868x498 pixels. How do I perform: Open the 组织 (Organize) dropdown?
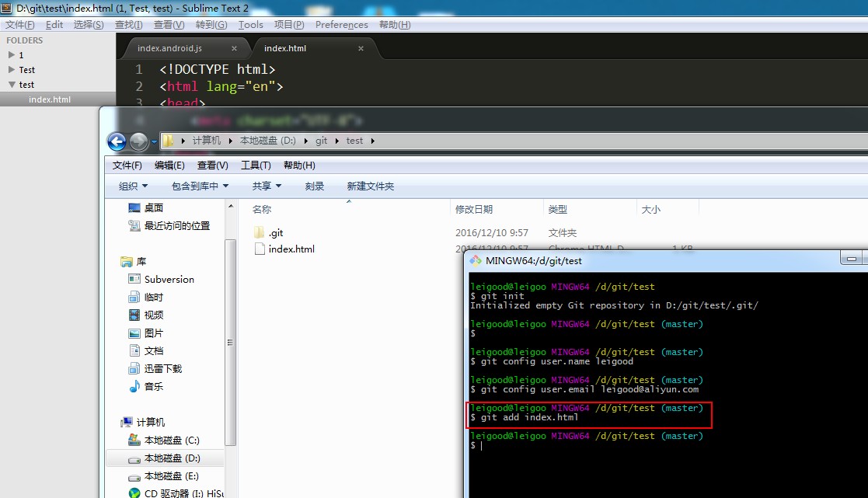(x=134, y=186)
